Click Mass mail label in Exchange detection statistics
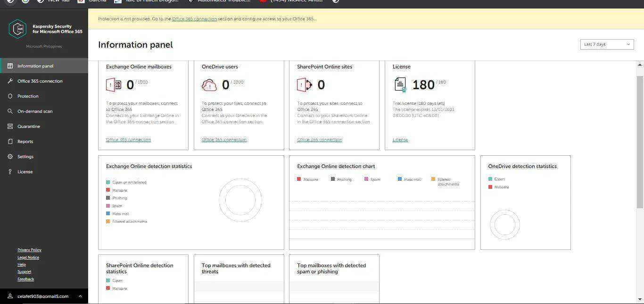Viewport: 644px width, 304px height. coord(121,214)
